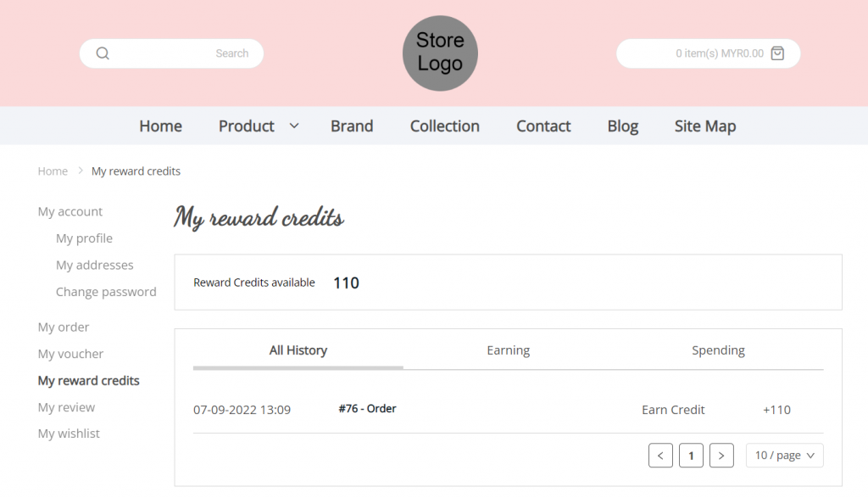The image size is (868, 498).
Task: Click the date 07-09-2022 13:09
Action: pos(242,410)
